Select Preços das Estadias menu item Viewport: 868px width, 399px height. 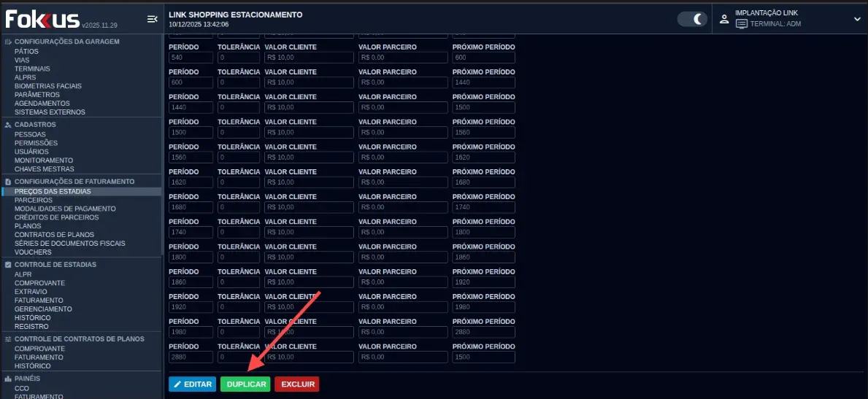pyautogui.click(x=53, y=191)
